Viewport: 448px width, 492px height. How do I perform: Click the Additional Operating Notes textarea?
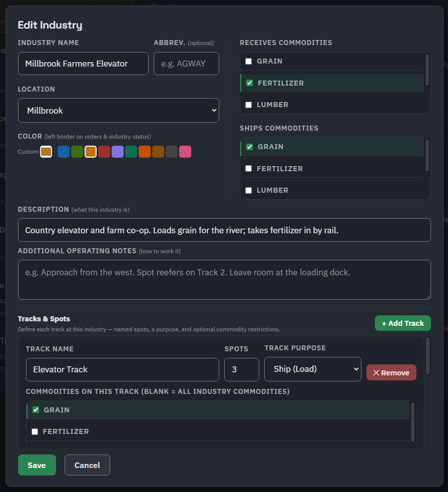[x=224, y=280]
